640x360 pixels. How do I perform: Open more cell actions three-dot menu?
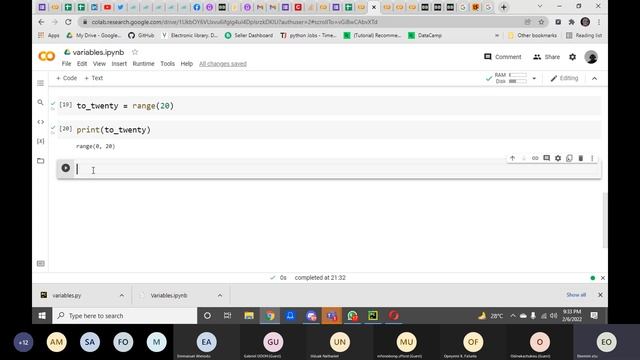(x=592, y=158)
